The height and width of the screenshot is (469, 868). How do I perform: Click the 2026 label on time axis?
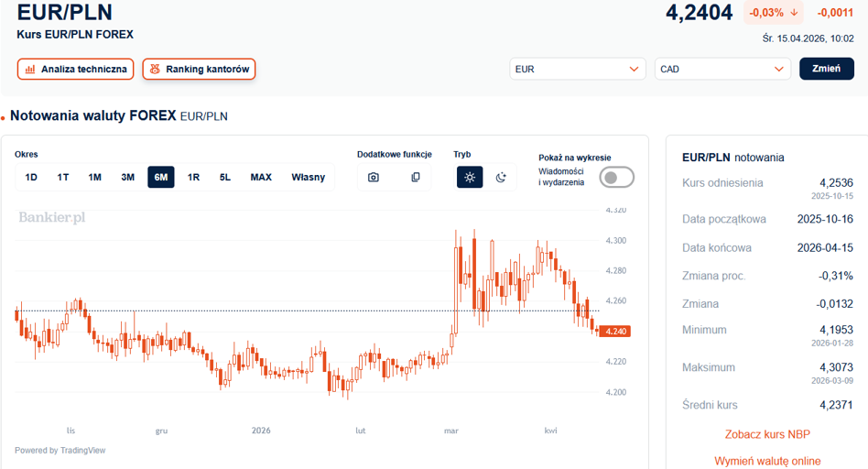coord(261,431)
